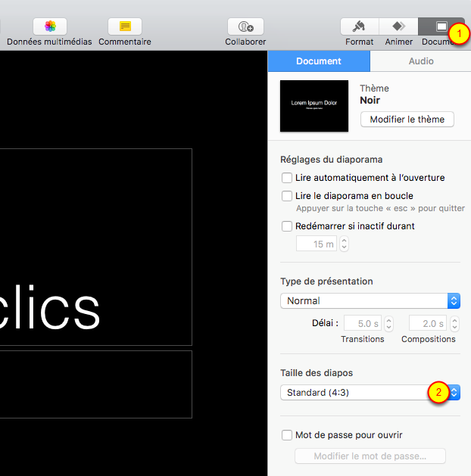Viewport: 471px width, 476px height.
Task: Switch to the Audio tab
Action: [x=421, y=61]
